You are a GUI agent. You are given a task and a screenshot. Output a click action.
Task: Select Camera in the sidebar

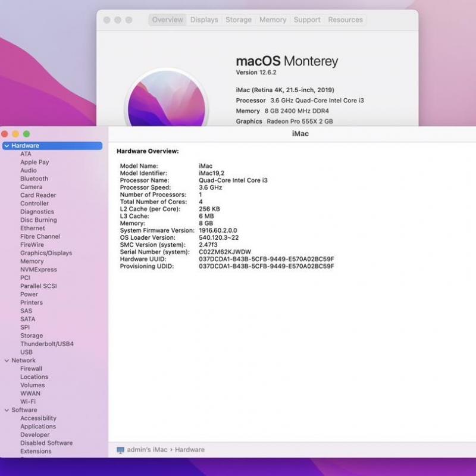tap(32, 187)
